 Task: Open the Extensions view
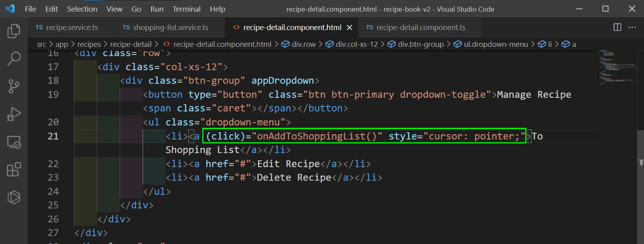[x=14, y=170]
